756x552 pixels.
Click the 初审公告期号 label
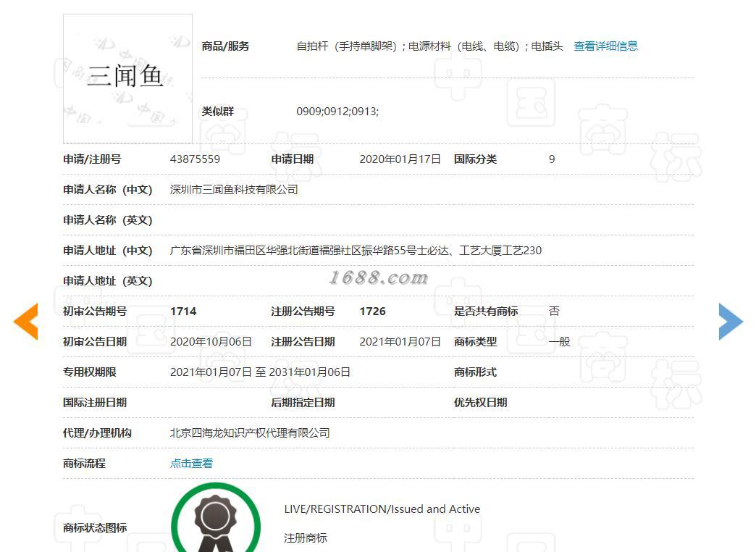95,311
